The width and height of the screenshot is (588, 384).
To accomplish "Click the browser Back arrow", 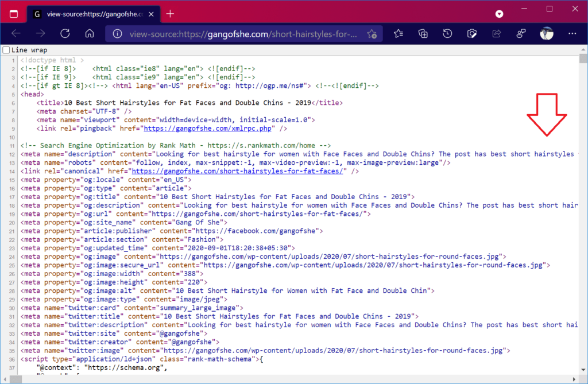I will click(16, 34).
